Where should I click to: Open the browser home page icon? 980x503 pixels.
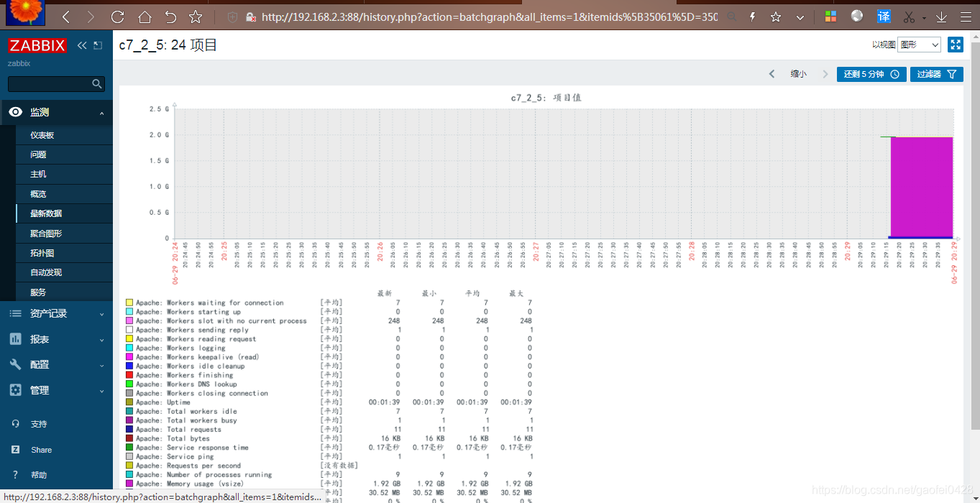point(145,17)
